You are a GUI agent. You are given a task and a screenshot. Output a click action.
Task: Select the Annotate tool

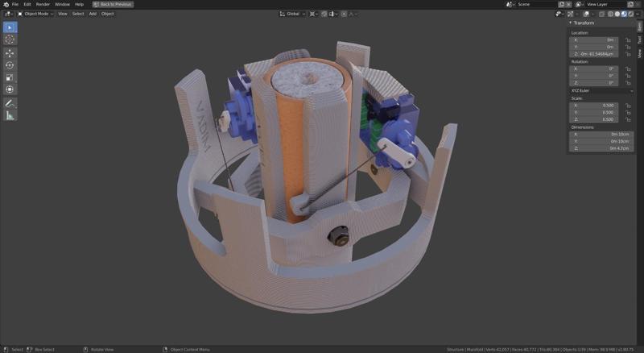[10, 103]
